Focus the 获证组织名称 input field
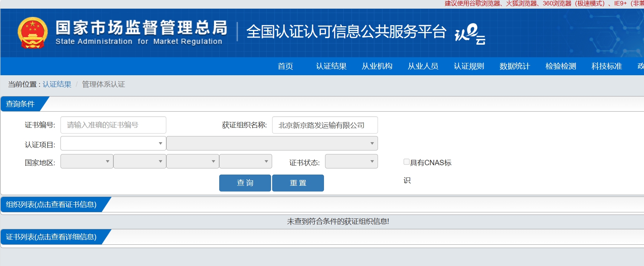Screen dimensions: 644x266 click(325, 125)
